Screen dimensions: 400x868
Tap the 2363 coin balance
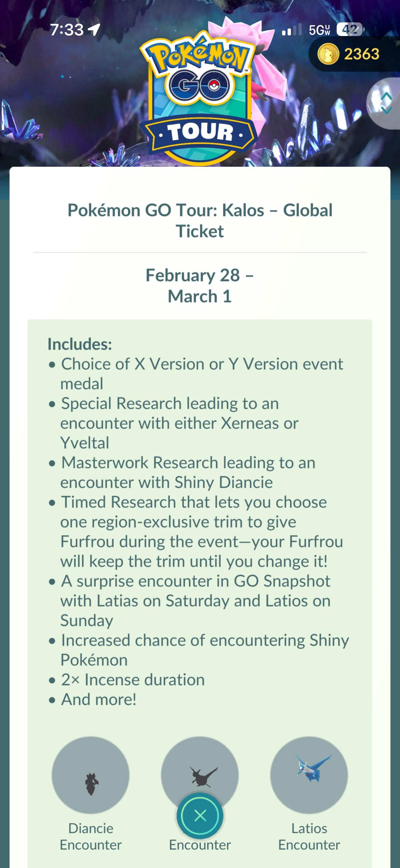[361, 54]
